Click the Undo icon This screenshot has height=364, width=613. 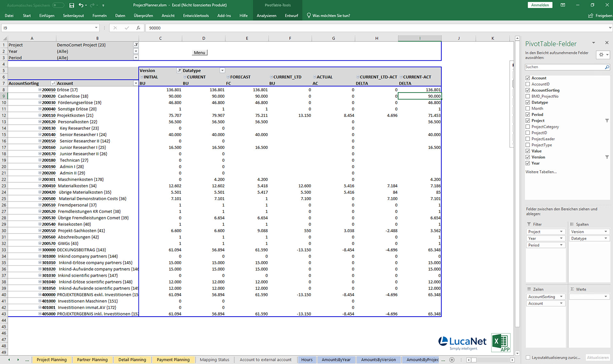pos(82,5)
